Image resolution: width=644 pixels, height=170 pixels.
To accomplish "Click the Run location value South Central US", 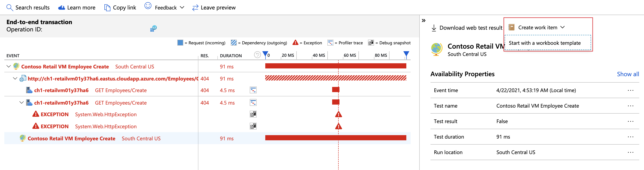I will 516,152.
